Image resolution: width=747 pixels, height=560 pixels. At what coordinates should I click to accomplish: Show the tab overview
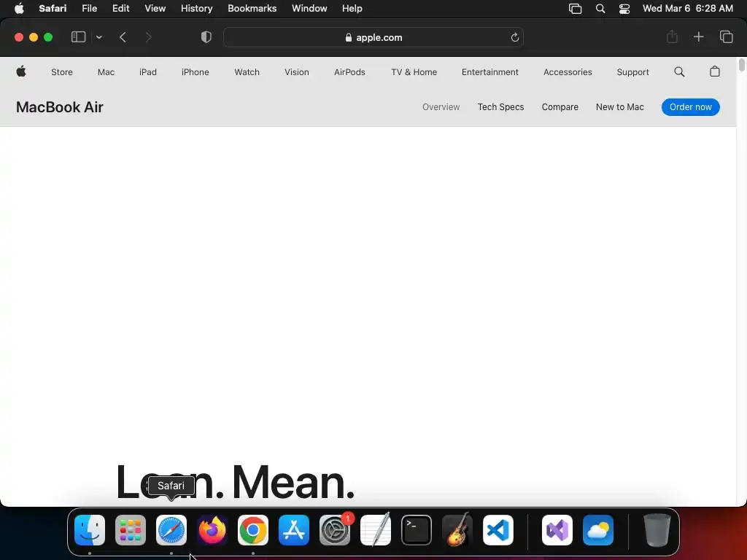click(726, 36)
